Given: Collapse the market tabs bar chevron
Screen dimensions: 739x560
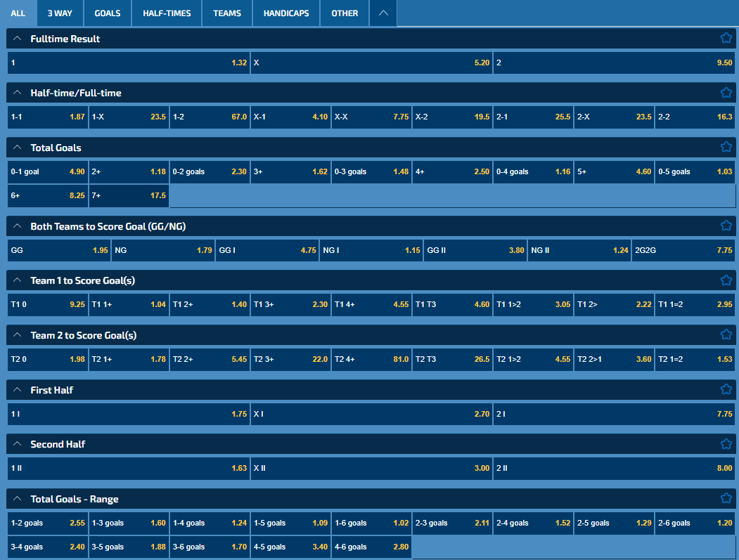Looking at the screenshot, I should pos(383,13).
